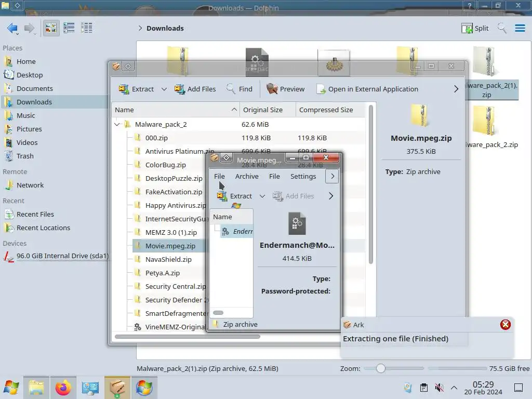The height and width of the screenshot is (399, 532).
Task: Open Pictures in Places panel
Action: [29, 129]
